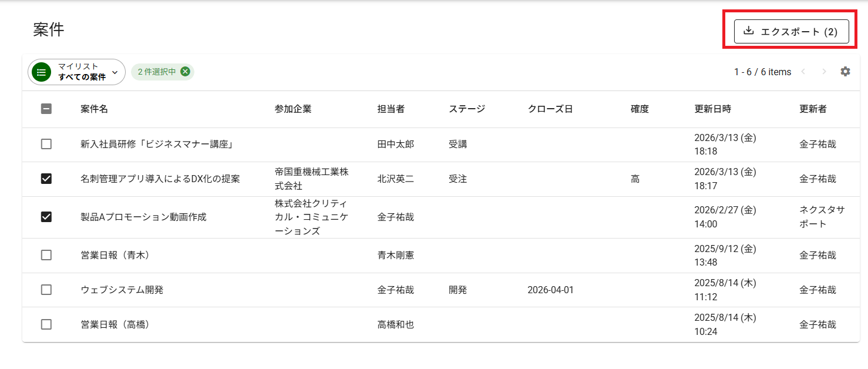Sort by the 更新日時 column header
This screenshot has height=369, width=868.
click(x=712, y=109)
